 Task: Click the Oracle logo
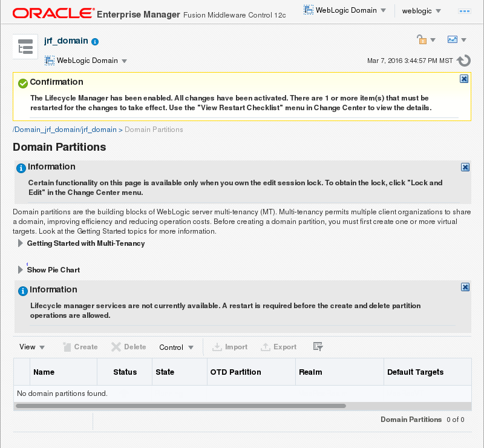point(54,13)
